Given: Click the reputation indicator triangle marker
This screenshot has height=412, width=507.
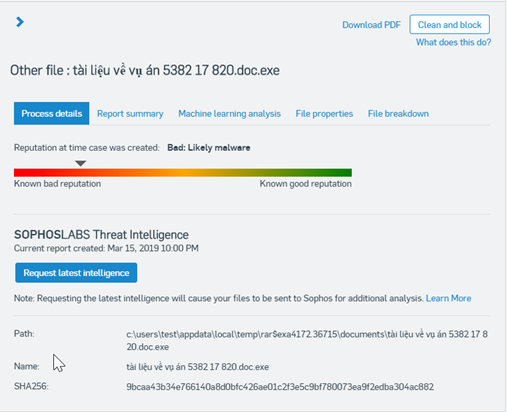Looking at the screenshot, I should pos(81,163).
